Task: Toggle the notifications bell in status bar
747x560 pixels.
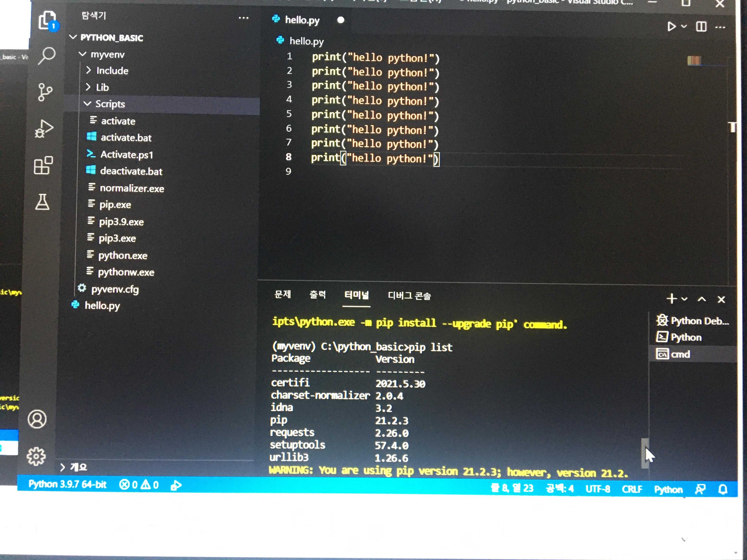Action: (x=722, y=489)
